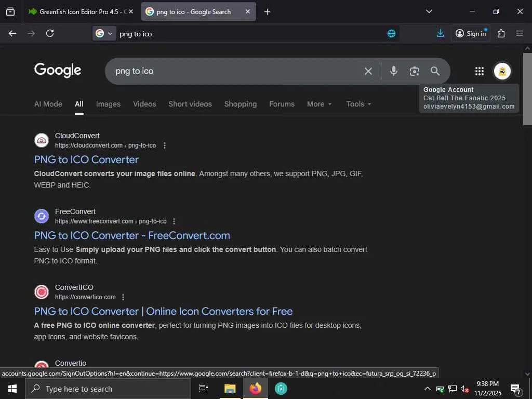Click the page vertical scrollbar thumb

point(527,89)
